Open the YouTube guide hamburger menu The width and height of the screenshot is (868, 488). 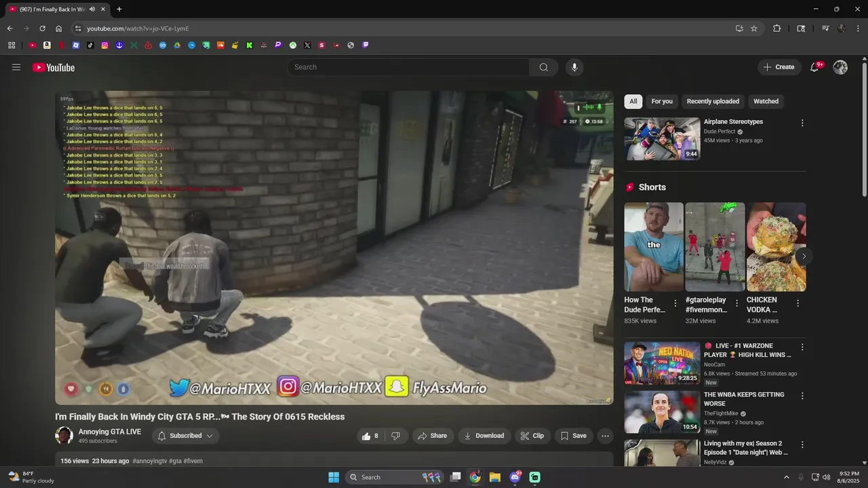(x=16, y=67)
